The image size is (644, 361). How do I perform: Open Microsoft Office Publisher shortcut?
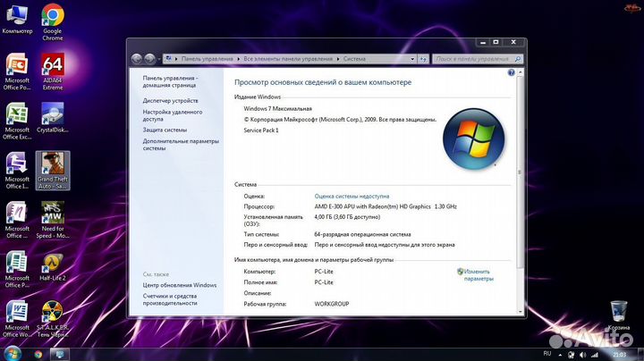(x=17, y=270)
